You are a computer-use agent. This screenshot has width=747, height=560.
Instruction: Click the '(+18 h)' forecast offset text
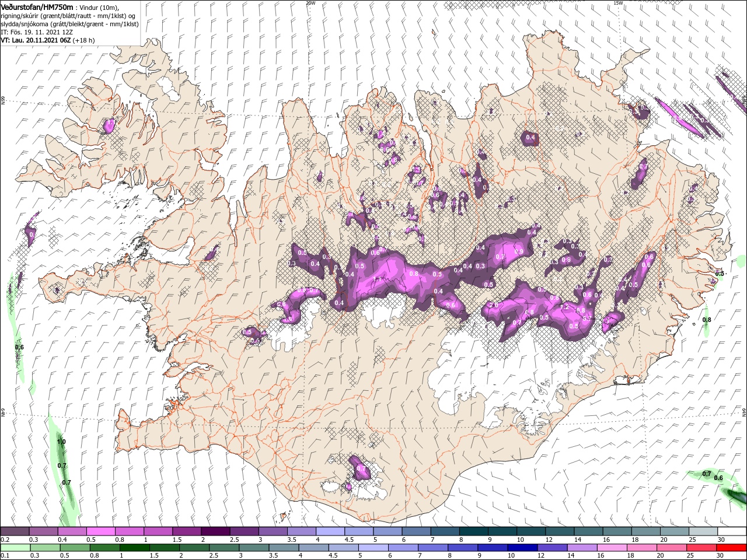pyautogui.click(x=84, y=40)
